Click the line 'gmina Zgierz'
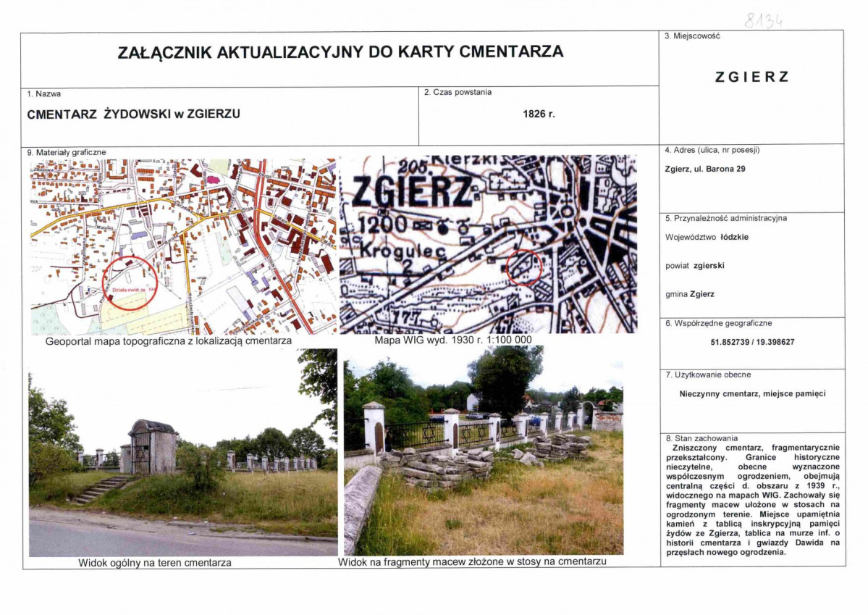This screenshot has height=615, width=868. [690, 294]
